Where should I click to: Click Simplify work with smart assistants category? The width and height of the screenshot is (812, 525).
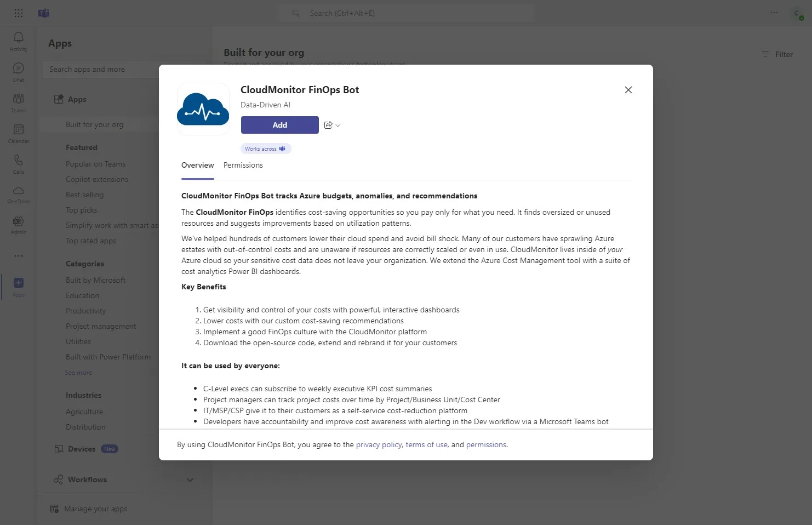click(x=112, y=225)
